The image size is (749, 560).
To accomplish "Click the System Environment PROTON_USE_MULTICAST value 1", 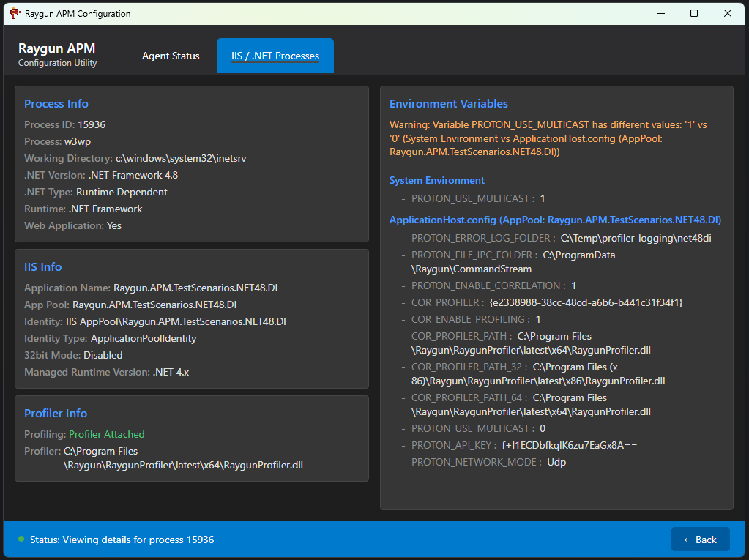I will click(x=543, y=198).
